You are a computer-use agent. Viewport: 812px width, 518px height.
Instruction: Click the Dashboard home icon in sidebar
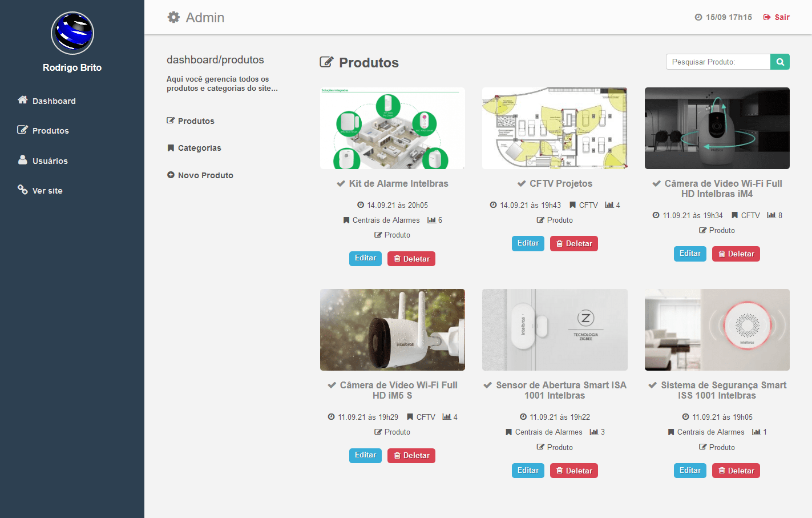[23, 100]
